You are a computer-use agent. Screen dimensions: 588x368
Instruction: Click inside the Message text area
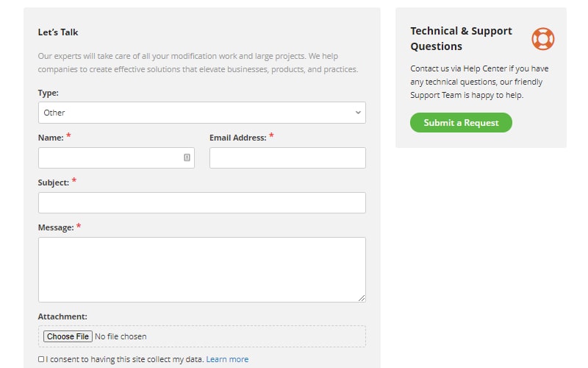(201, 269)
